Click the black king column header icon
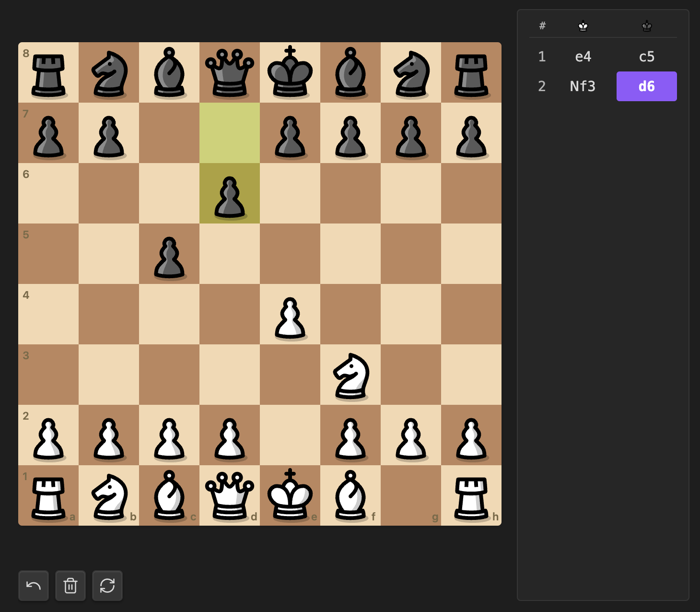Viewport: 700px width, 612px height. [x=647, y=26]
